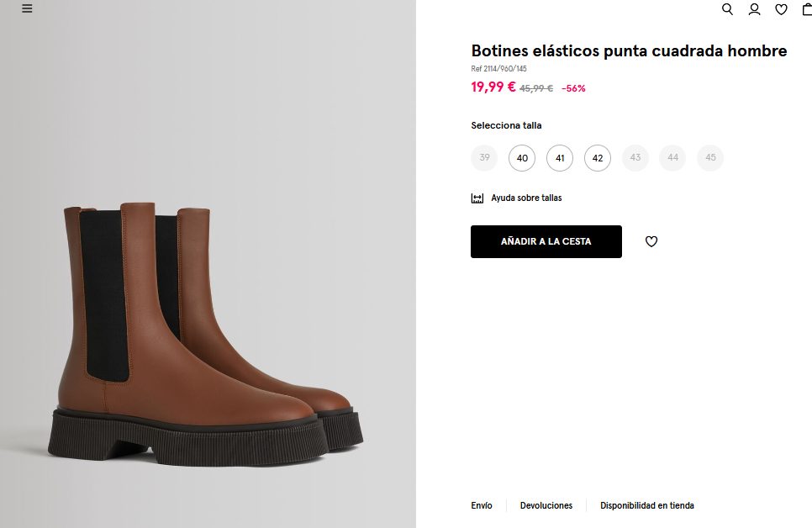Open Ayuda sobre tallas link
Viewport: 812px width, 528px height.
click(526, 198)
